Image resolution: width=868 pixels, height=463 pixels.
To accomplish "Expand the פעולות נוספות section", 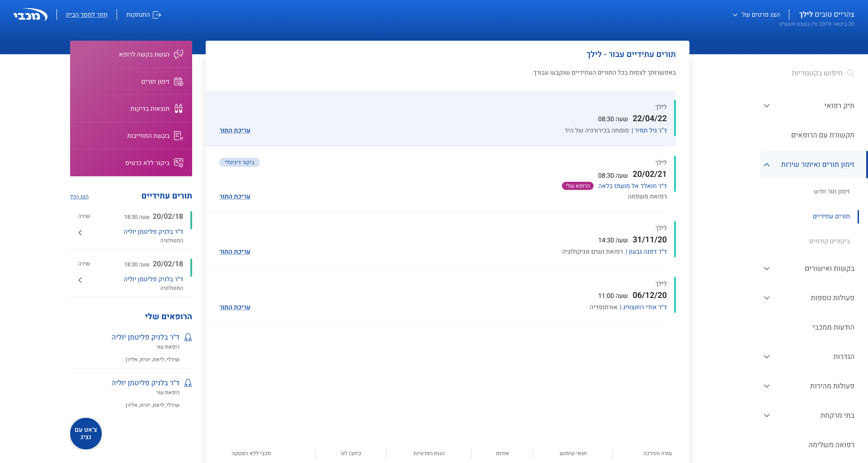I will click(767, 298).
